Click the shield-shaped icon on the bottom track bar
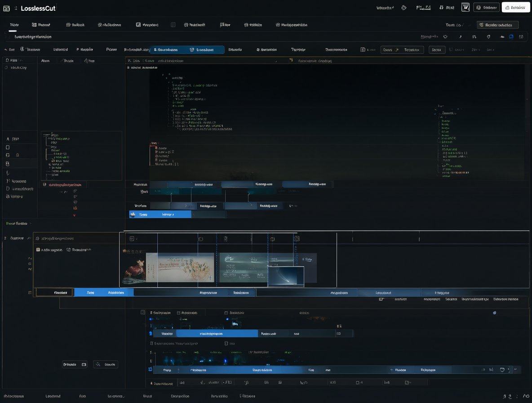 tap(502, 370)
